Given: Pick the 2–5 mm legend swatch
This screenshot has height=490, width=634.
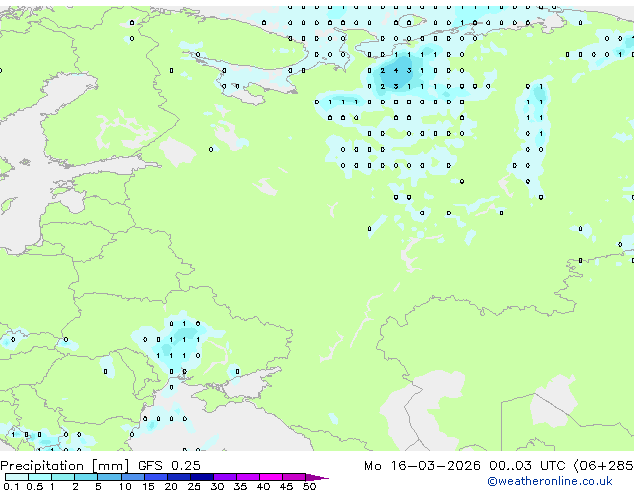Looking at the screenshot, I should 86,477.
